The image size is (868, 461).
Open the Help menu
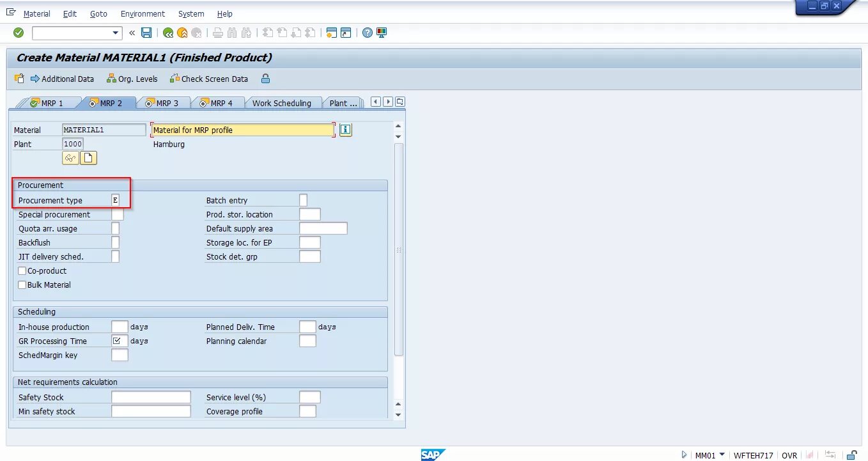225,13
